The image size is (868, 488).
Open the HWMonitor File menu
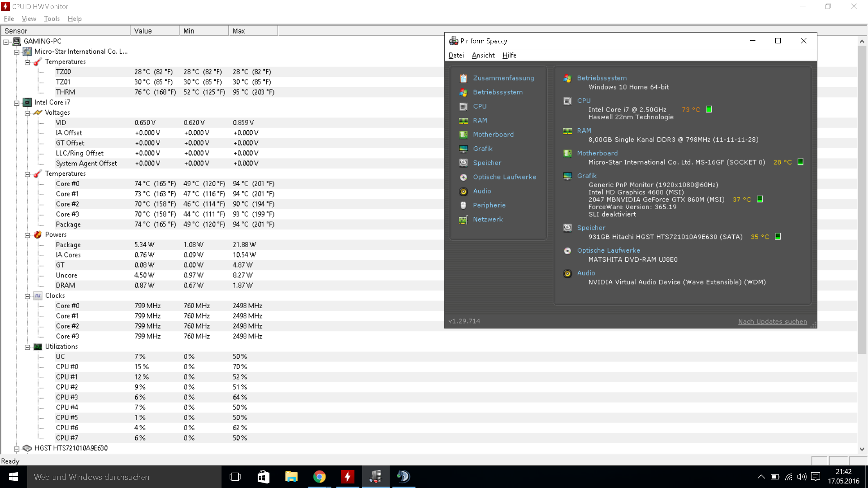[9, 19]
